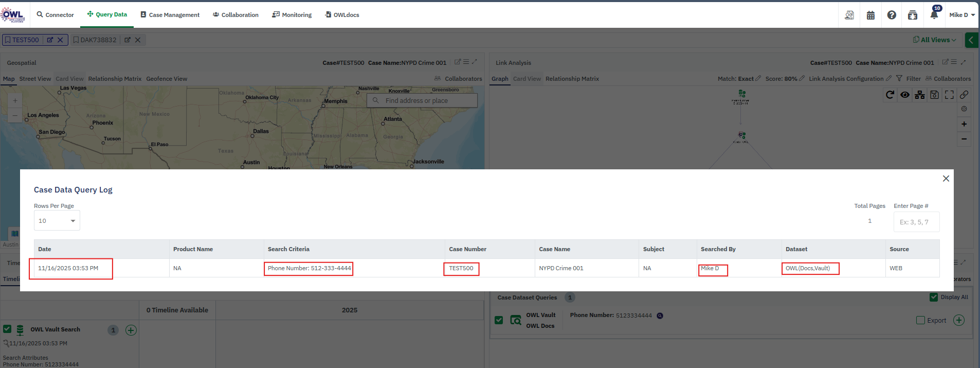Refresh the link analysis graph
980x368 pixels.
[890, 95]
